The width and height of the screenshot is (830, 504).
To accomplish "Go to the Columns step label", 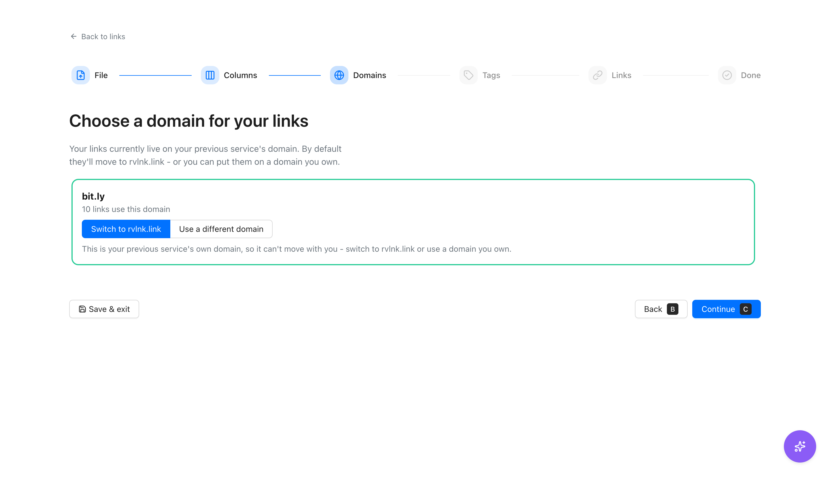I will 241,75.
